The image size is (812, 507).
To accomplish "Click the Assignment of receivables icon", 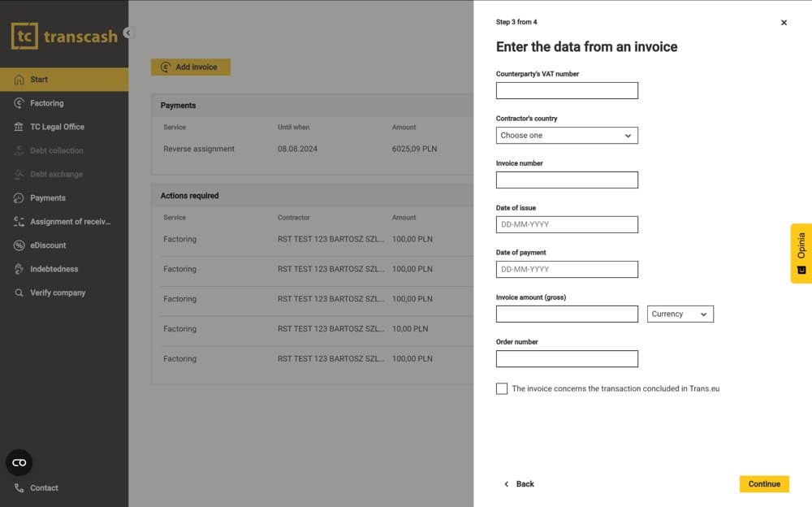I will 19,222.
